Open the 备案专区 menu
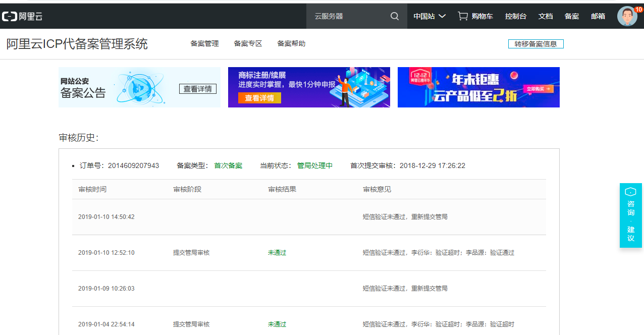This screenshot has height=335, width=644. click(x=248, y=43)
